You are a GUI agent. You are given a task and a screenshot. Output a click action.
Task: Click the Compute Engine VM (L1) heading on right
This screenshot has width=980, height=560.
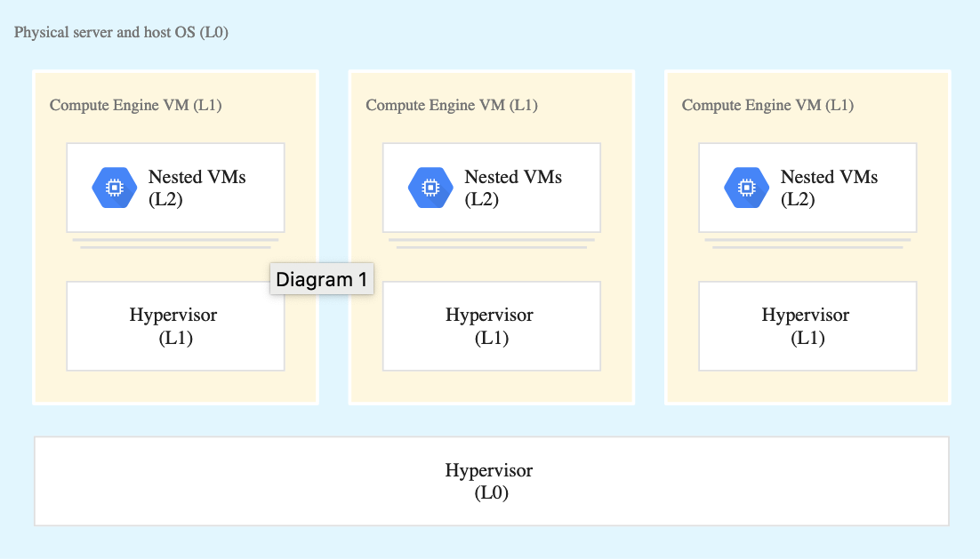coord(767,105)
